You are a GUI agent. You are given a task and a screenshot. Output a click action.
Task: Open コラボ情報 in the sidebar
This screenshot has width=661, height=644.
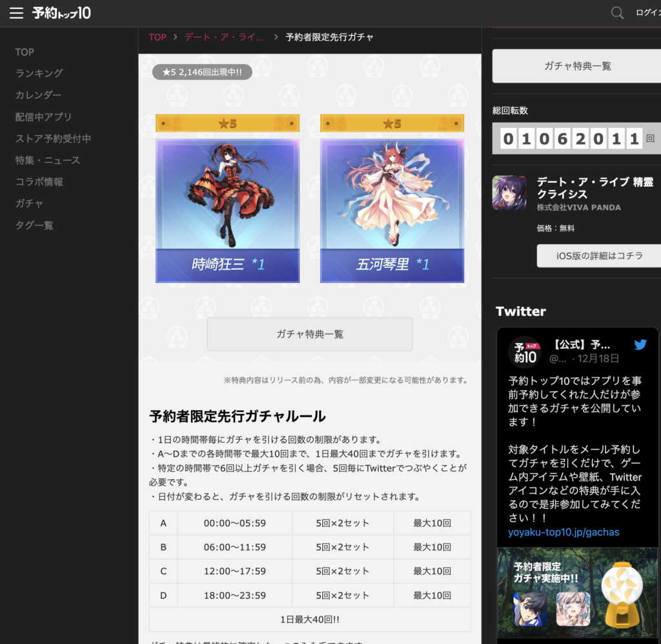[x=39, y=182]
